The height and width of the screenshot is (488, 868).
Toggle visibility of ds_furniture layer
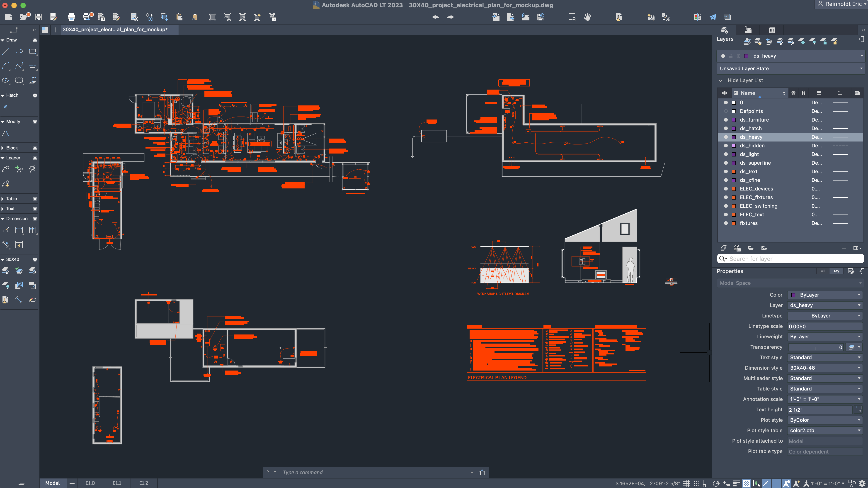[725, 120]
